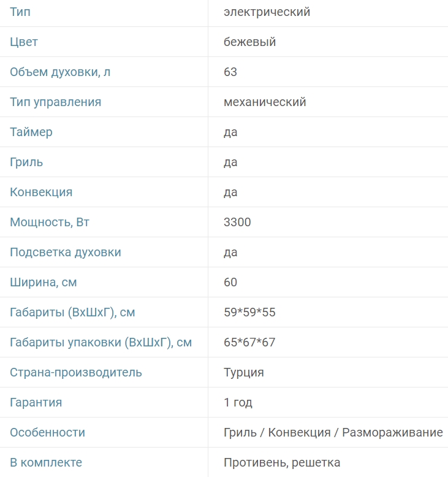This screenshot has height=477, width=448.
Task: Click the "Гриль" specification label
Action: (26, 162)
